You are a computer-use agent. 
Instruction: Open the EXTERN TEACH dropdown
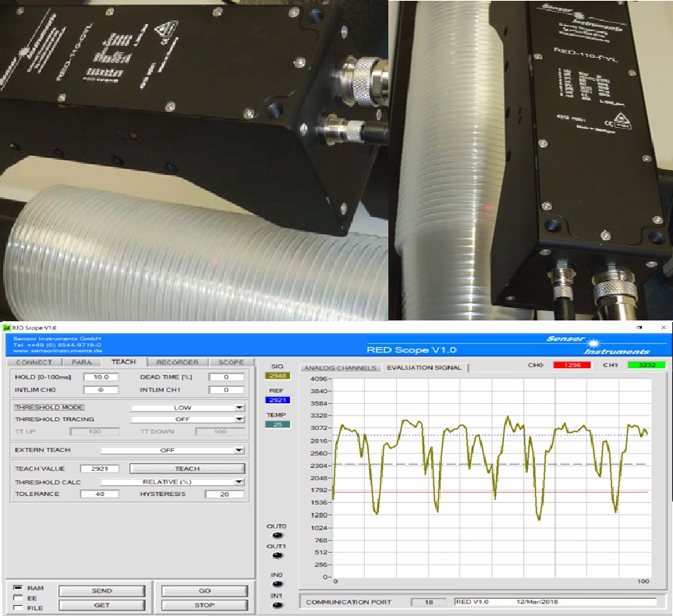172,450
